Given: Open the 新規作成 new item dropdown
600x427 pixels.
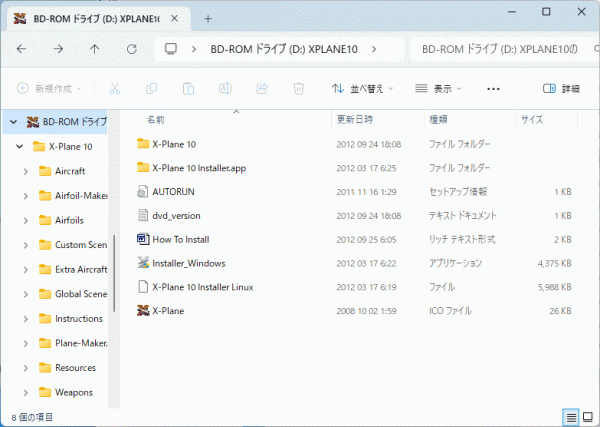Looking at the screenshot, I should 49,89.
